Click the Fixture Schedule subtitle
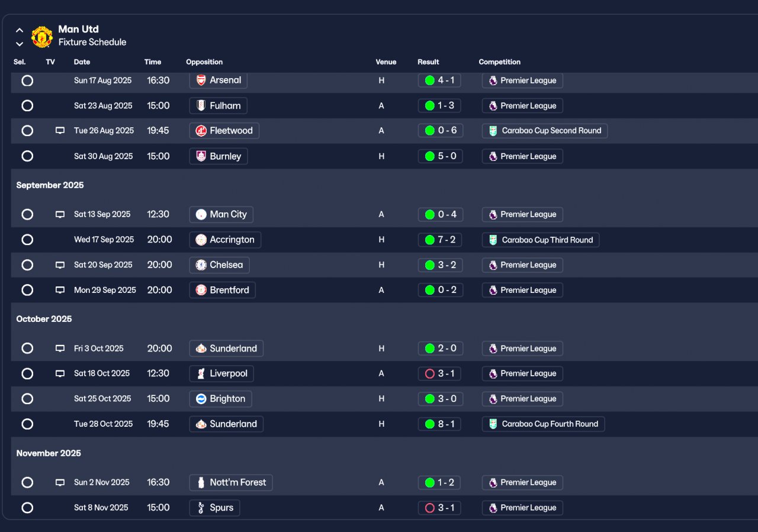The image size is (758, 532). click(92, 43)
